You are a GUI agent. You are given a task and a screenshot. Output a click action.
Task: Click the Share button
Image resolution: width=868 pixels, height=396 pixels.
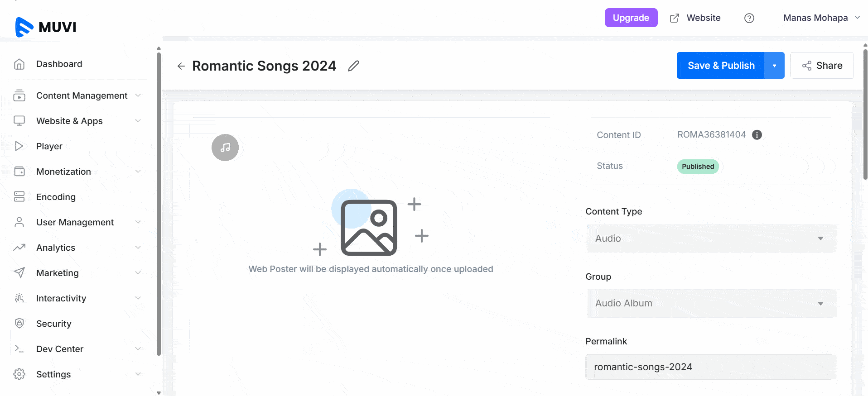822,66
